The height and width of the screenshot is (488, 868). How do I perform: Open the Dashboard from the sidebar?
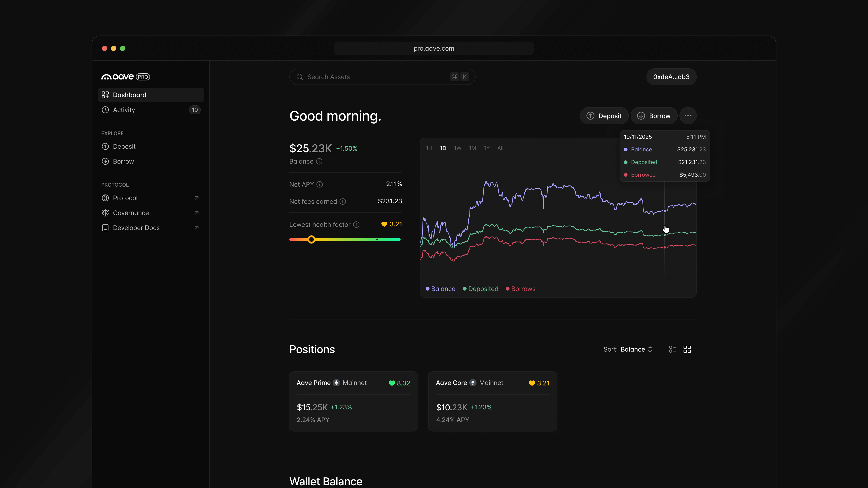coord(129,95)
